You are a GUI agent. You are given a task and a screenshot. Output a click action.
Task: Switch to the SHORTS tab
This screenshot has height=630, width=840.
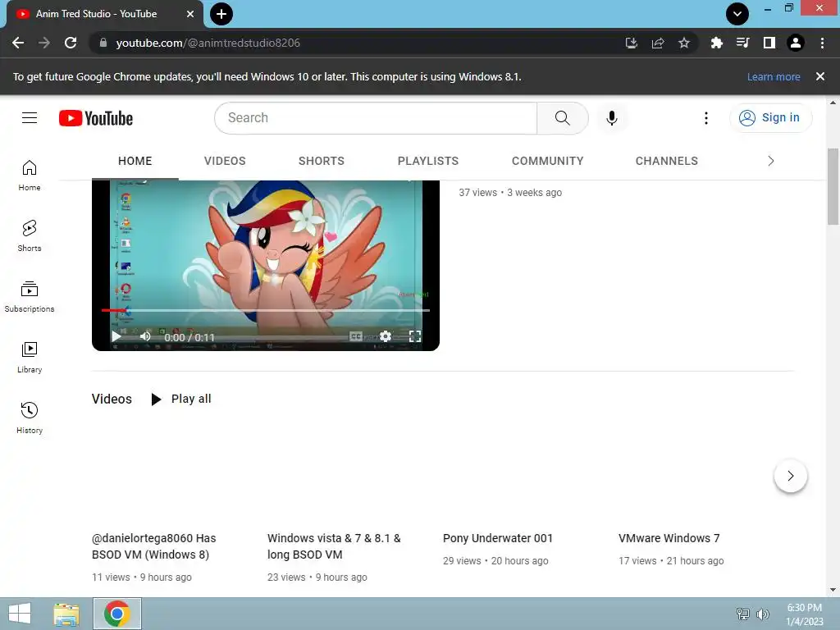coord(322,161)
